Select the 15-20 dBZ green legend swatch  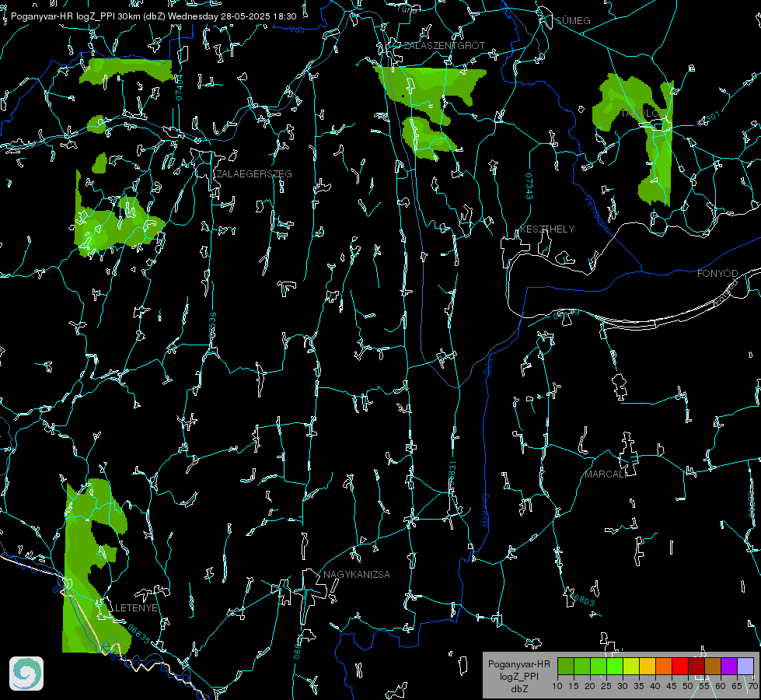click(x=582, y=667)
